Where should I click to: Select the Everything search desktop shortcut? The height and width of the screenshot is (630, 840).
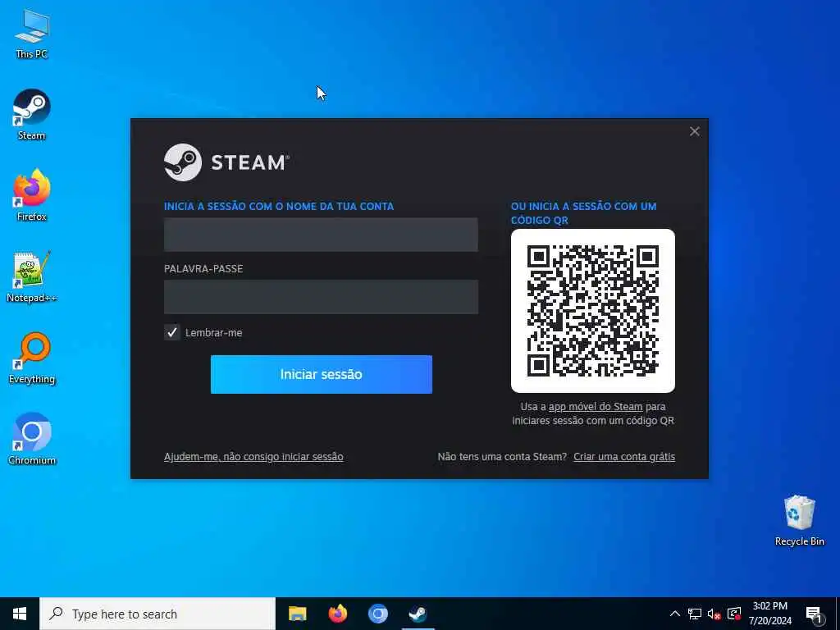[x=32, y=358]
